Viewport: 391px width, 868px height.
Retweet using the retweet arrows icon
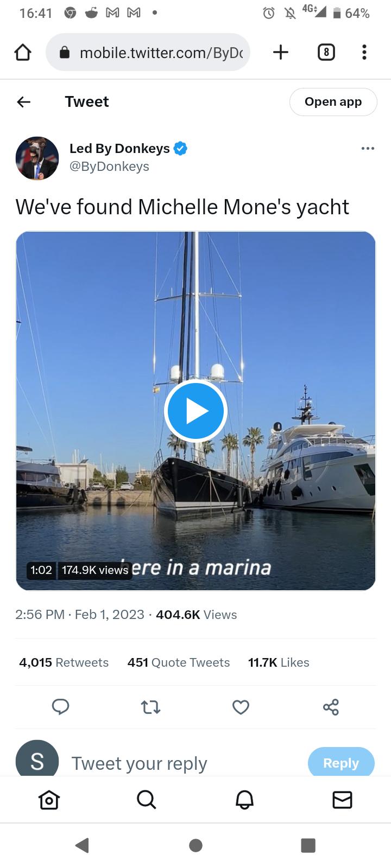[150, 707]
